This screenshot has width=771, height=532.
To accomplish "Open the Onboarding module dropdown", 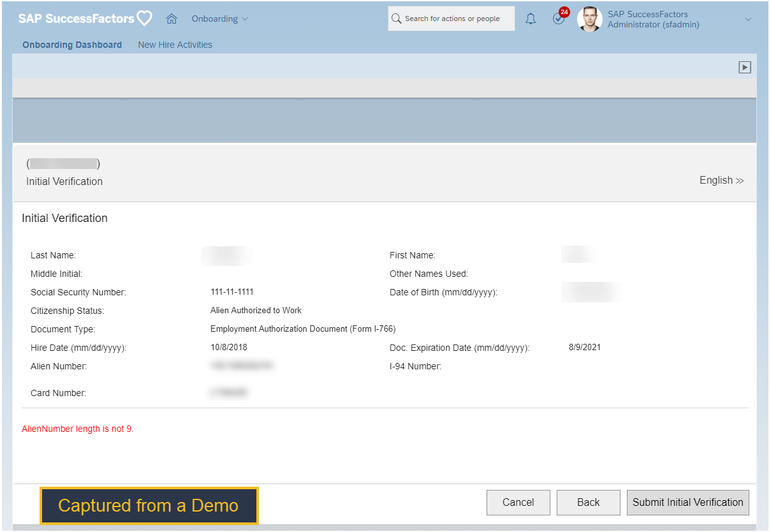I will click(x=220, y=18).
